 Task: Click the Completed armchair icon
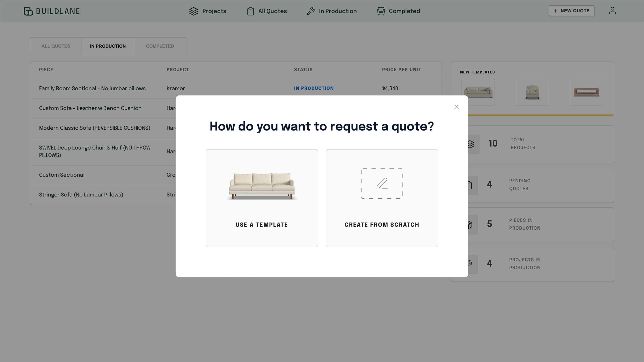tap(381, 11)
